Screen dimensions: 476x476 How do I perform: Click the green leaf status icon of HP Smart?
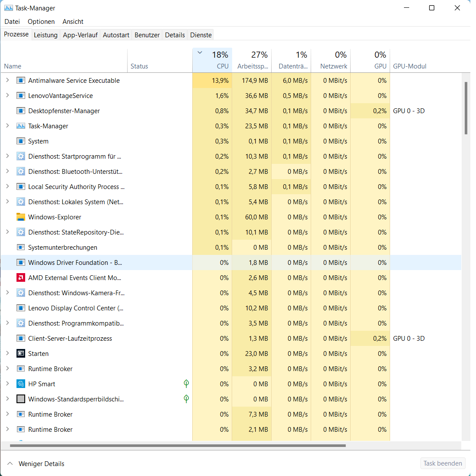tap(187, 384)
